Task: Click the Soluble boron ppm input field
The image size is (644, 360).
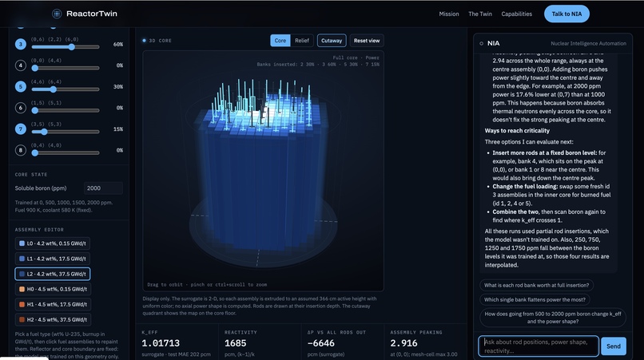Action: 103,188
